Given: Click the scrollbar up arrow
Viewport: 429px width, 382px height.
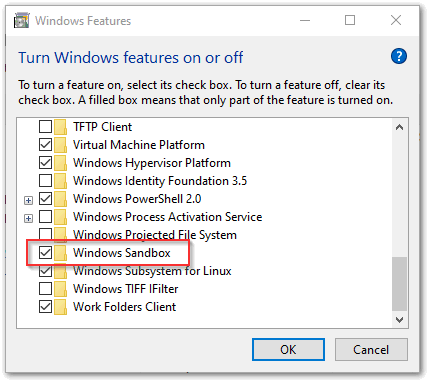Looking at the screenshot, I should click(x=399, y=127).
